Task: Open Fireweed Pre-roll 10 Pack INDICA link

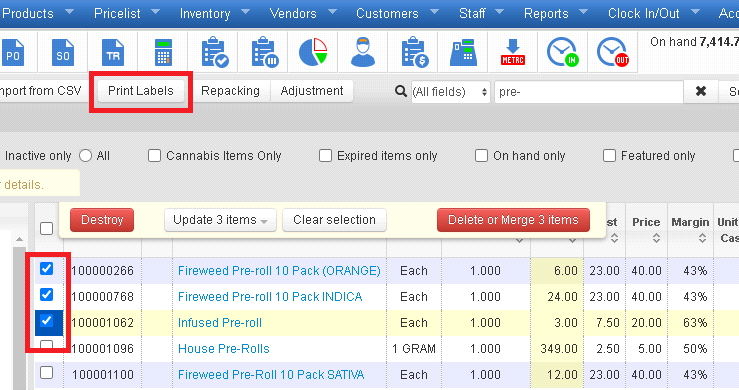Action: [270, 297]
